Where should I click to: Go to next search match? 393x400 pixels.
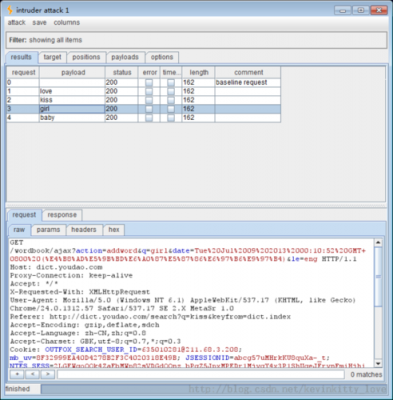pos(48,374)
